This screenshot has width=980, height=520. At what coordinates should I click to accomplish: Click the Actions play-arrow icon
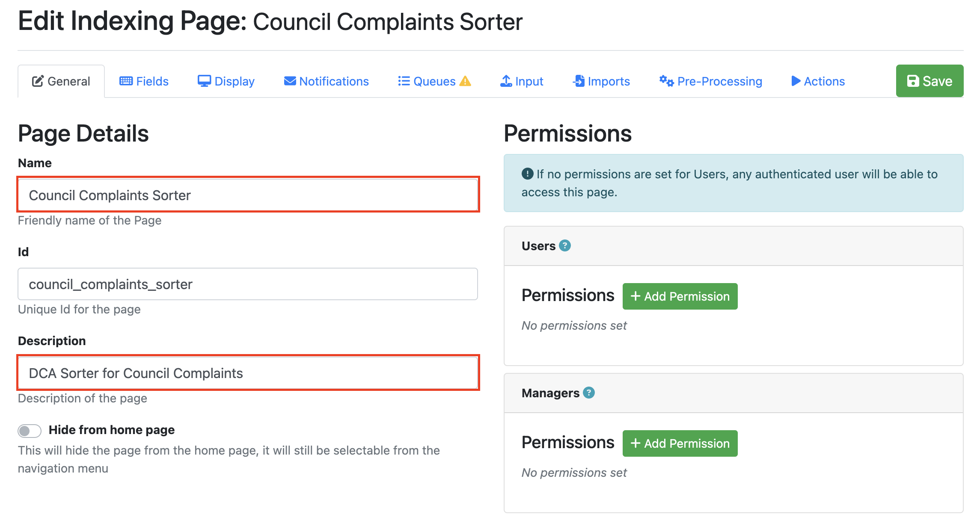click(x=796, y=81)
